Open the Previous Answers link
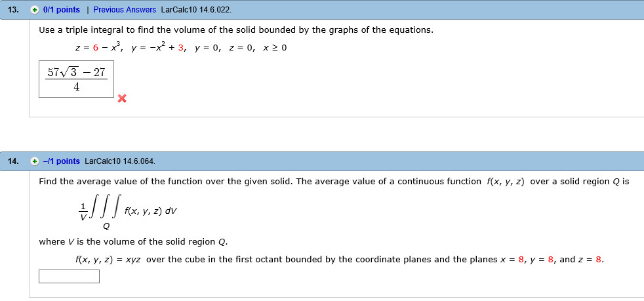Screen dimensions: 644x301 click(125, 10)
